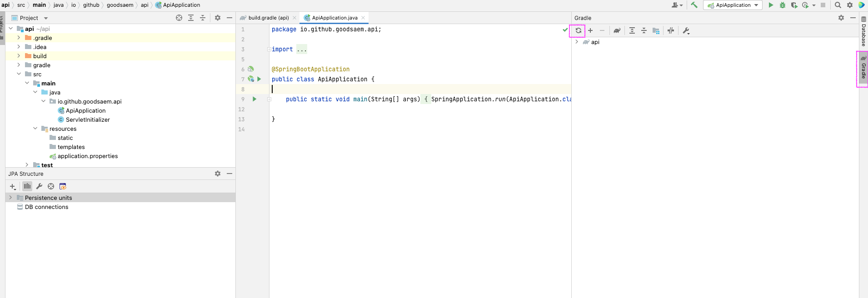Viewport: 868px width, 298px height.
Task: Click the Gradle link project plus icon
Action: (x=590, y=30)
